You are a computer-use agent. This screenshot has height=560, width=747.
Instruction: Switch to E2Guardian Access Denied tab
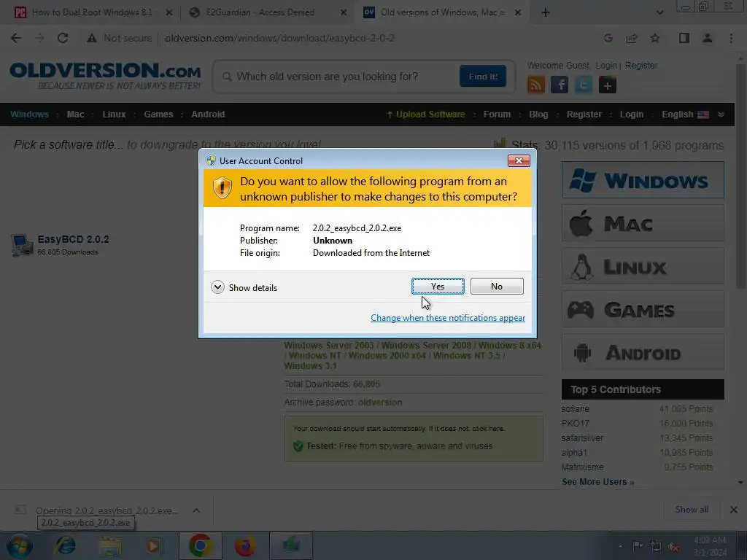click(260, 12)
